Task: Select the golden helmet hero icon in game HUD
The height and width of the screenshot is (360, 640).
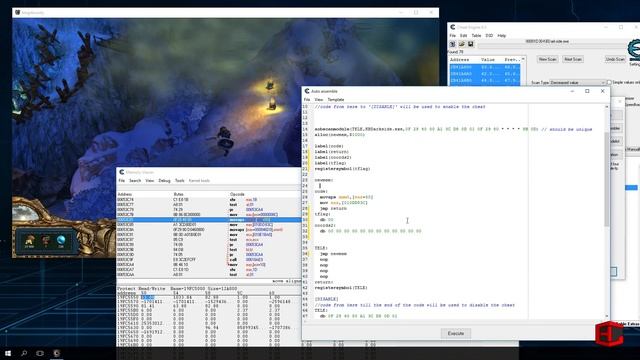Action: click(29, 241)
